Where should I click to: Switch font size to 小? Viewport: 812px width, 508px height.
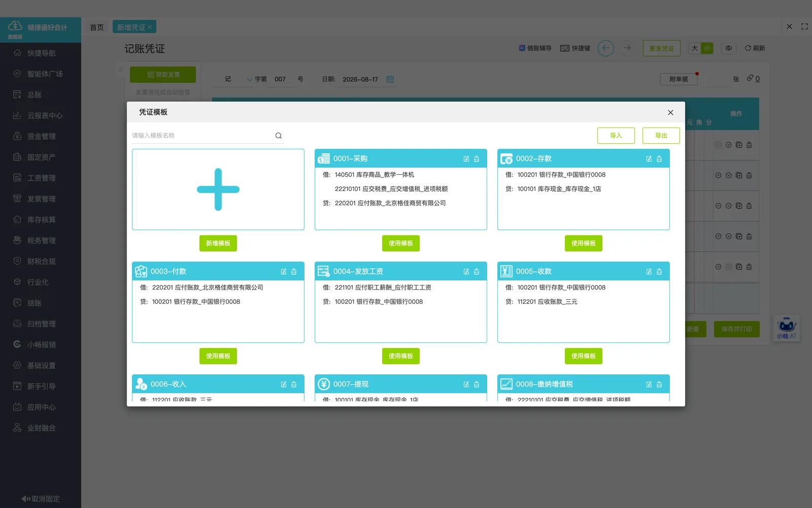tap(707, 48)
